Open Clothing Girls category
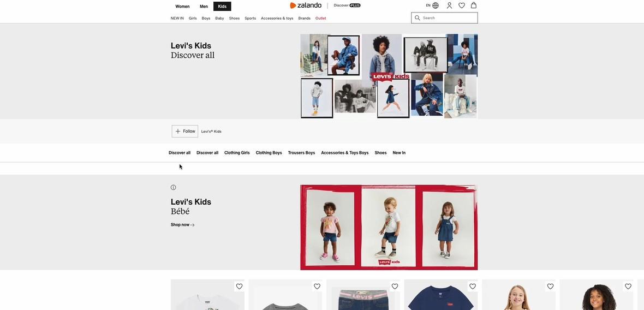The image size is (644, 310). tap(237, 153)
